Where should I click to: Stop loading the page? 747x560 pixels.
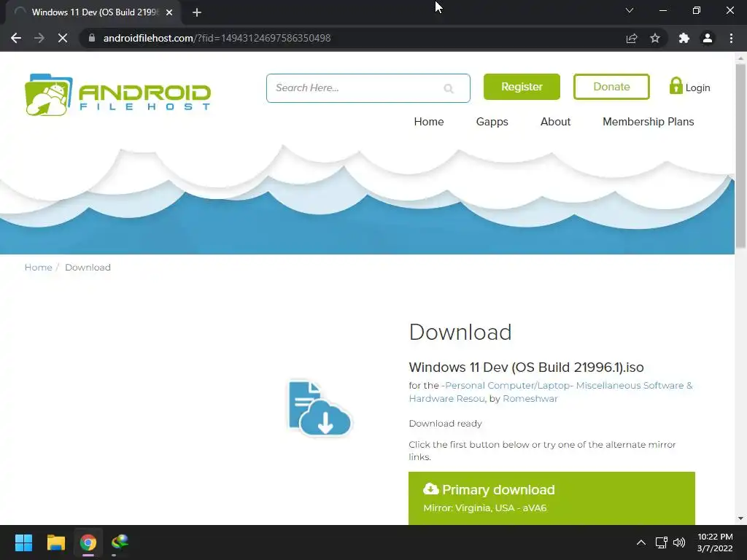[x=63, y=38]
